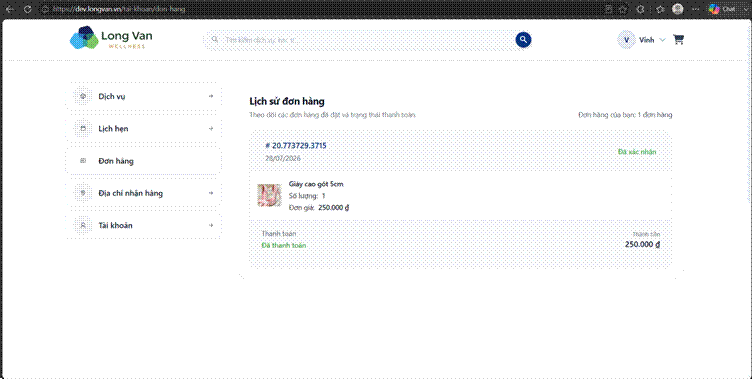Click the Tài khoản person icon

(x=83, y=225)
